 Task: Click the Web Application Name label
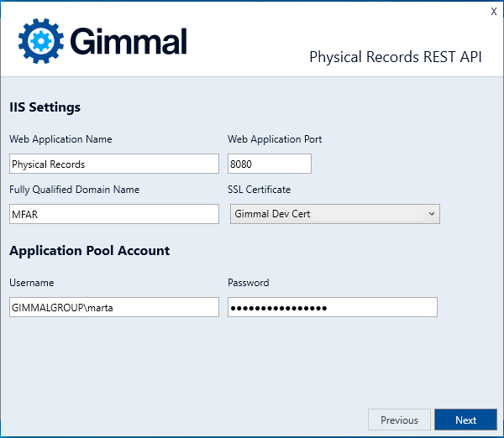point(60,139)
